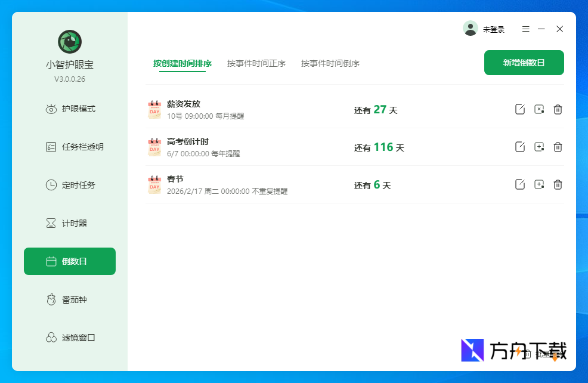
Task: Delete the 春节 countdown with the trash icon
Action: click(558, 185)
